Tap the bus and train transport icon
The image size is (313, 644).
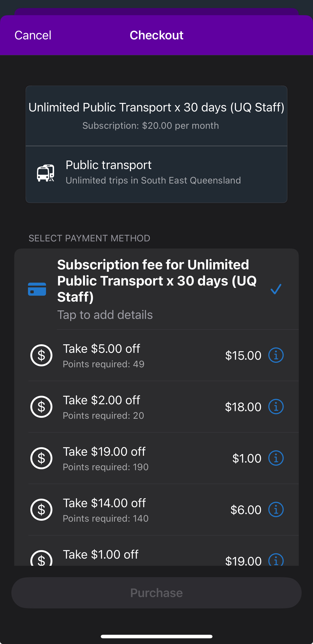46,173
